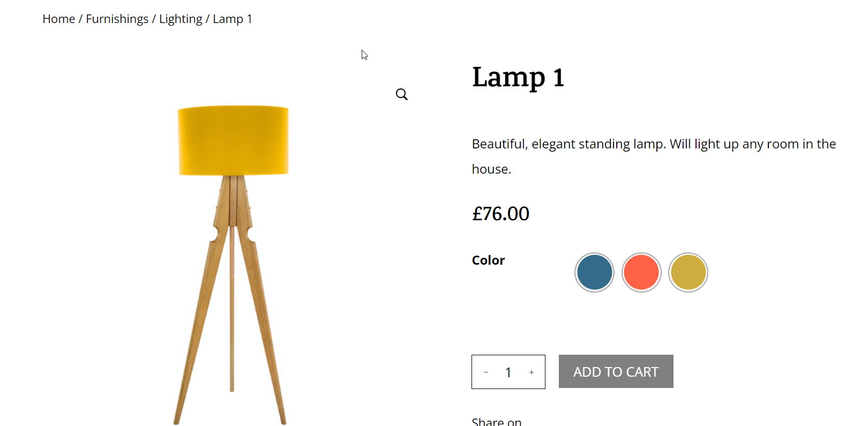Viewport: 868px width, 426px height.
Task: Click the £76.00 price text
Action: 500,214
